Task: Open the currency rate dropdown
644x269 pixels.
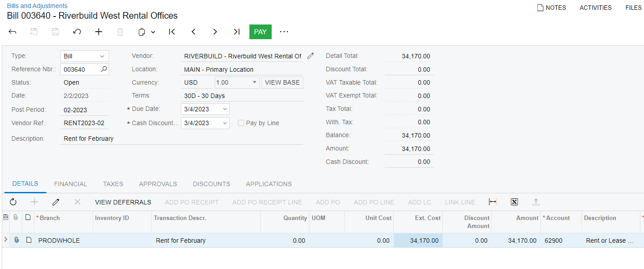Action: (255, 82)
